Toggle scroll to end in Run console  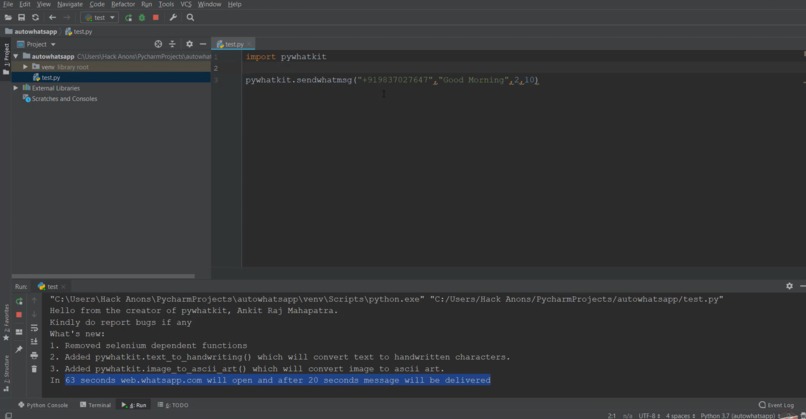(34, 341)
